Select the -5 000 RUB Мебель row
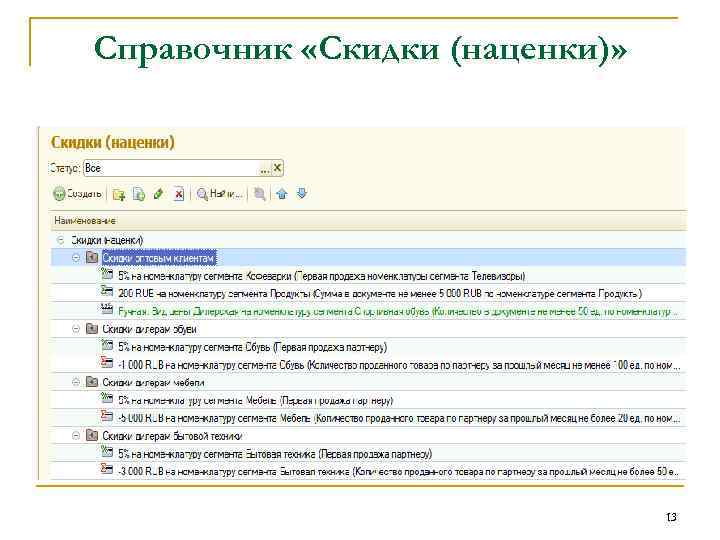720x540 pixels. [x=368, y=418]
